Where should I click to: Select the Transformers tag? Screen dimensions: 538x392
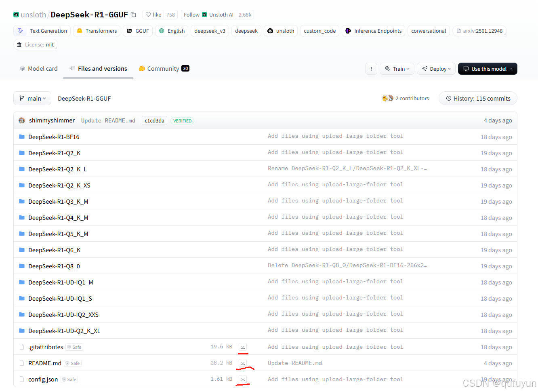(97, 31)
